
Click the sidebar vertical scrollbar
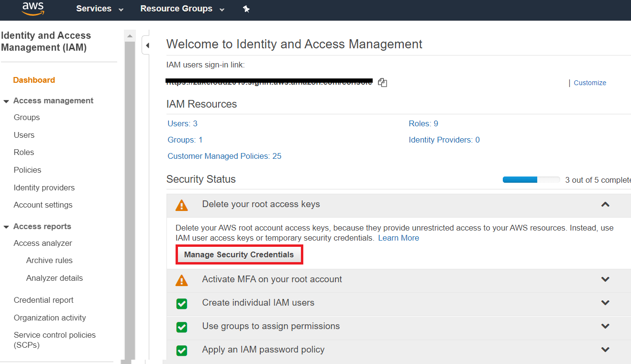click(x=130, y=191)
